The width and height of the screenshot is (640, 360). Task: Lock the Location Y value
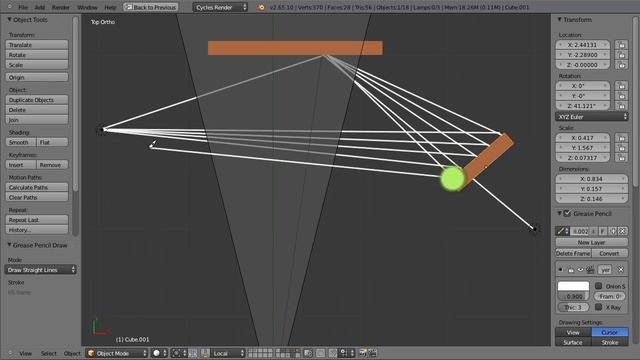(621, 55)
